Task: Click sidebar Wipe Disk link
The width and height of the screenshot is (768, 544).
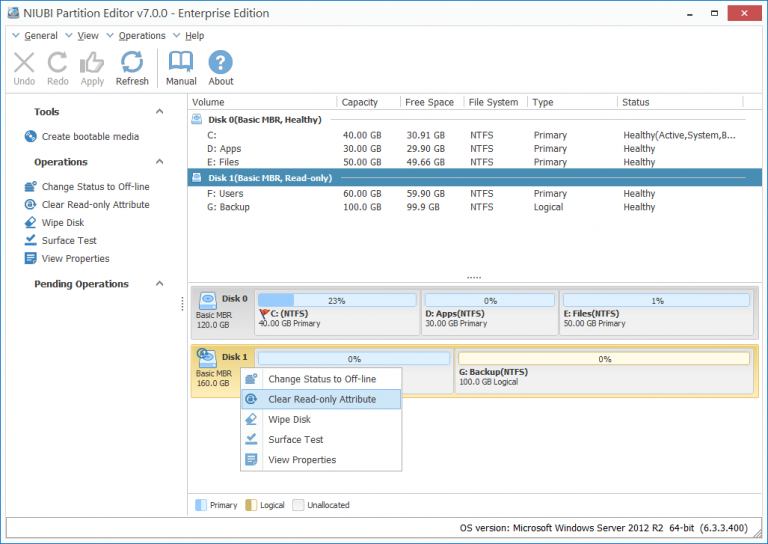Action: 63,222
